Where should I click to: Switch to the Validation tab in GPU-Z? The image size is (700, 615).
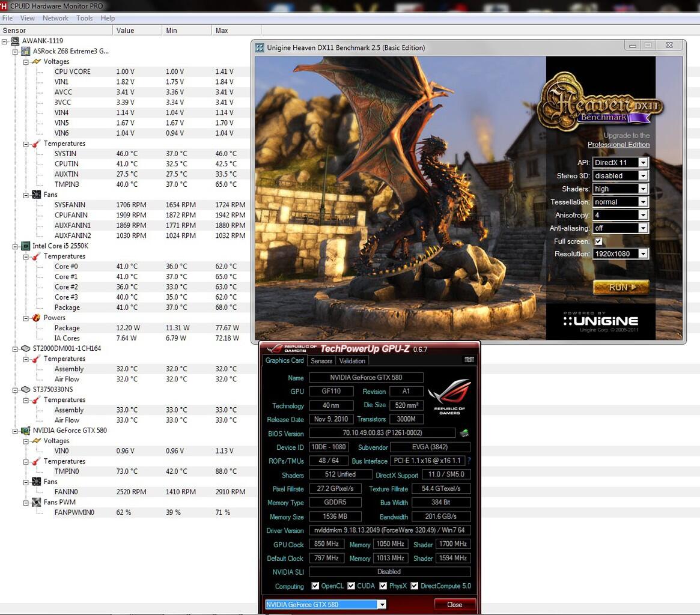[x=352, y=360]
